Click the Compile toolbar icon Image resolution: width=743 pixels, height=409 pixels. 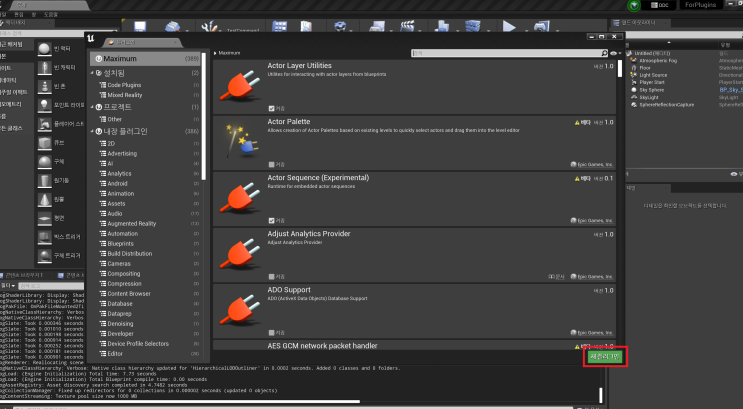click(472, 27)
